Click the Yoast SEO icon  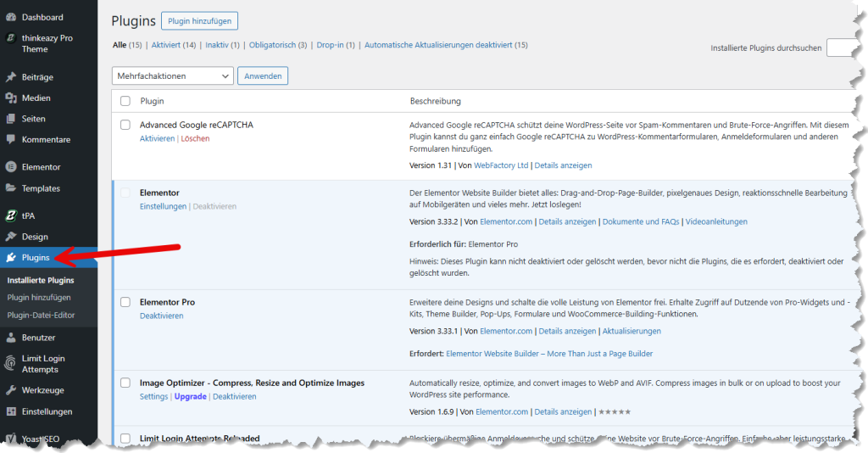(x=10, y=439)
